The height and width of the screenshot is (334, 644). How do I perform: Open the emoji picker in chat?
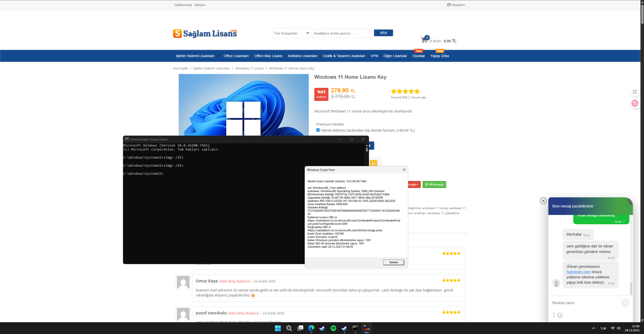tap(560, 315)
